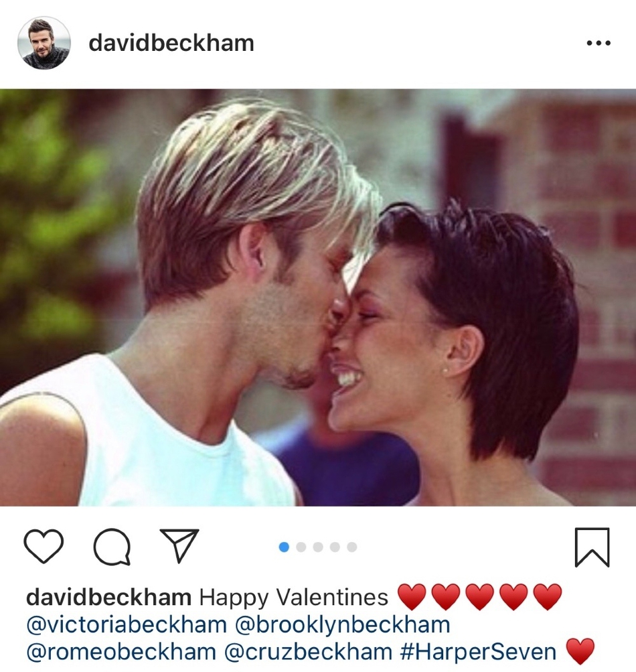Open the #HarperSeven hashtag

tap(479, 652)
